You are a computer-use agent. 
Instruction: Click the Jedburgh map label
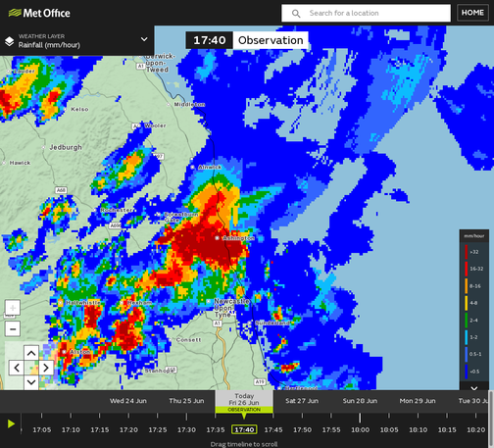tap(66, 147)
